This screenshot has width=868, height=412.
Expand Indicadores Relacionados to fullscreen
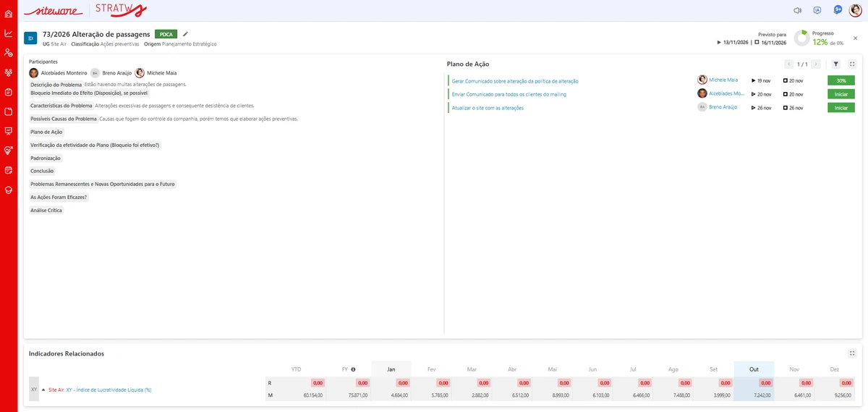point(852,353)
